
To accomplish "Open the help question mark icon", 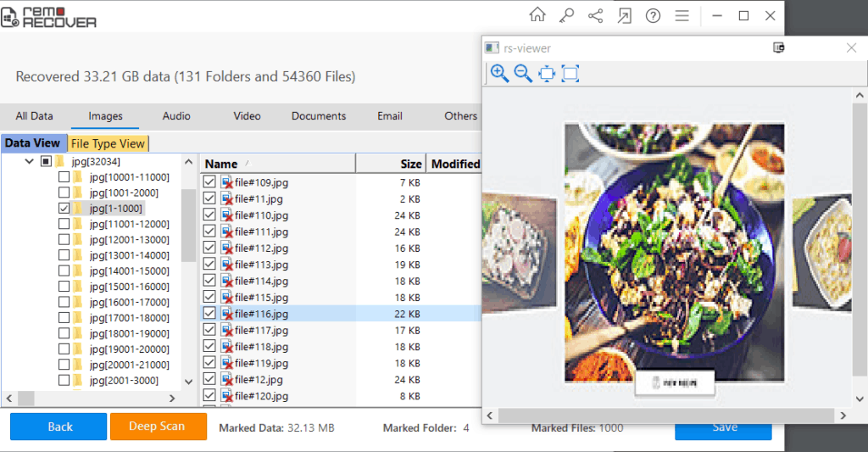I will coord(653,15).
